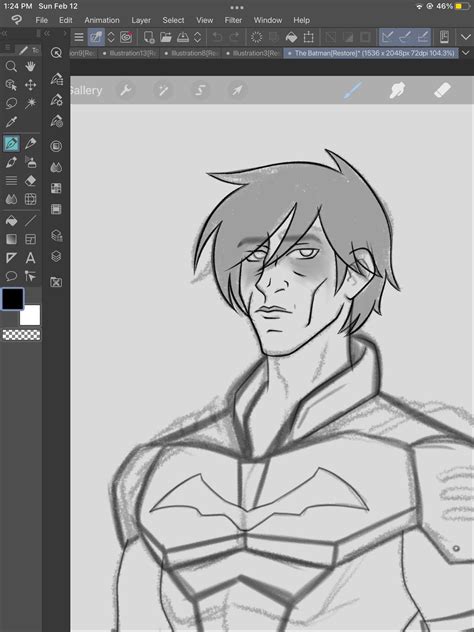Save the canvas with save icon

(183, 37)
